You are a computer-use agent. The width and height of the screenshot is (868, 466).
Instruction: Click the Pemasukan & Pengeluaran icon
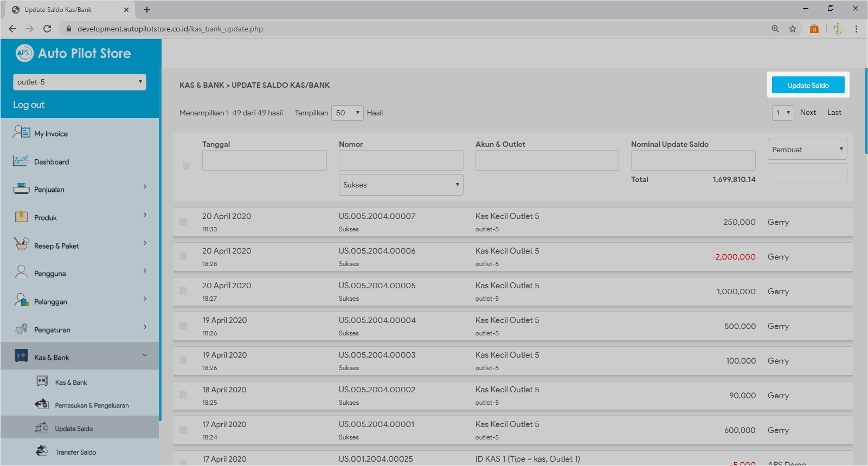(x=42, y=404)
